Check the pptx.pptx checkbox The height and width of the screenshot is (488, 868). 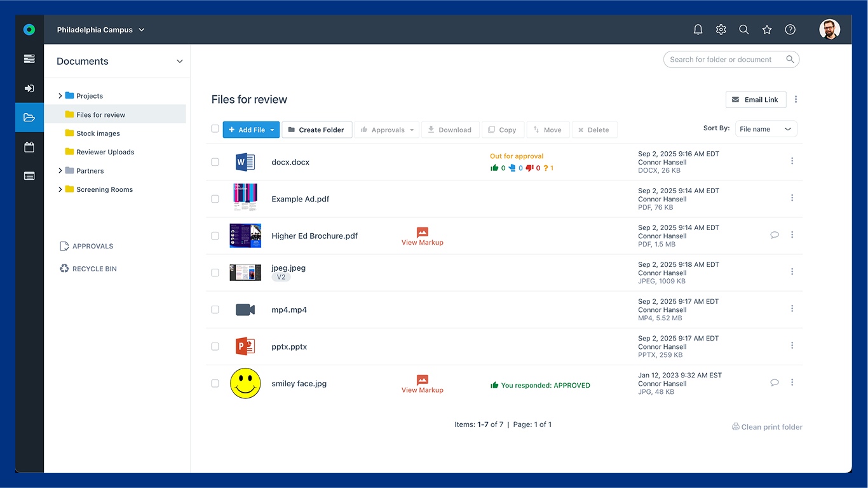(215, 346)
